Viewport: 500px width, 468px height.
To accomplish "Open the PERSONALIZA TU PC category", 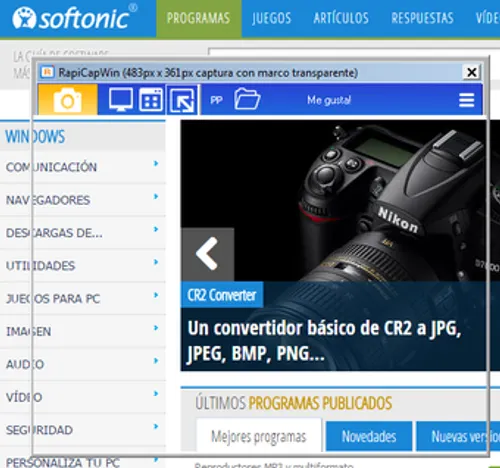I will tap(63, 462).
